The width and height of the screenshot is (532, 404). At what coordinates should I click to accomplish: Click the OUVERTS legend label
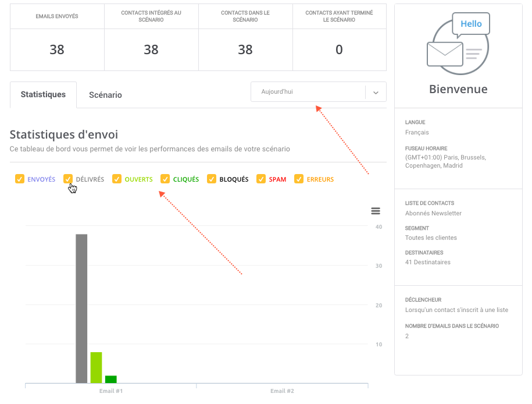tap(139, 179)
